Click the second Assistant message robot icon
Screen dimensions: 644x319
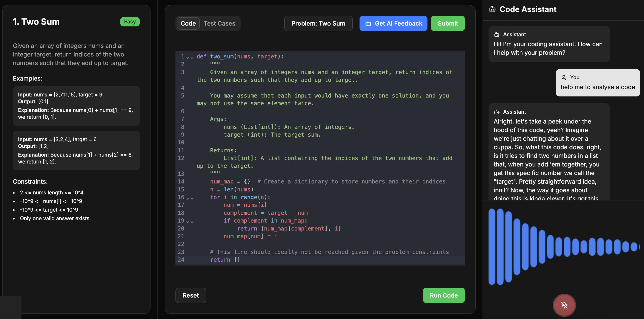pos(496,112)
